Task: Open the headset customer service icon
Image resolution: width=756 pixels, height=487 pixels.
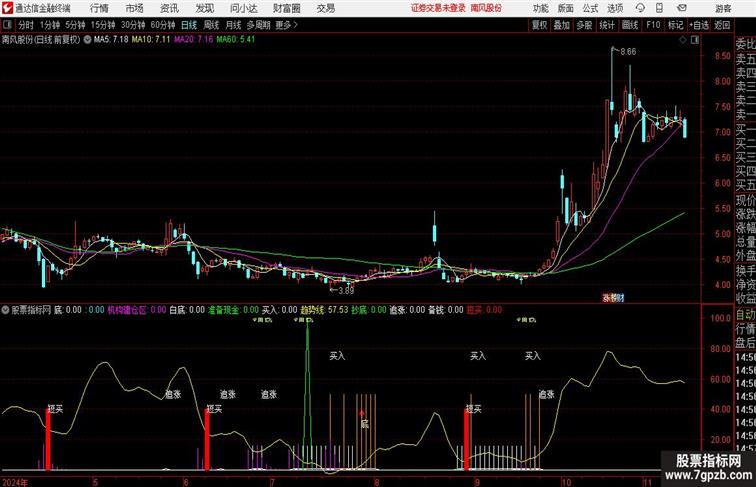Action: (640, 8)
